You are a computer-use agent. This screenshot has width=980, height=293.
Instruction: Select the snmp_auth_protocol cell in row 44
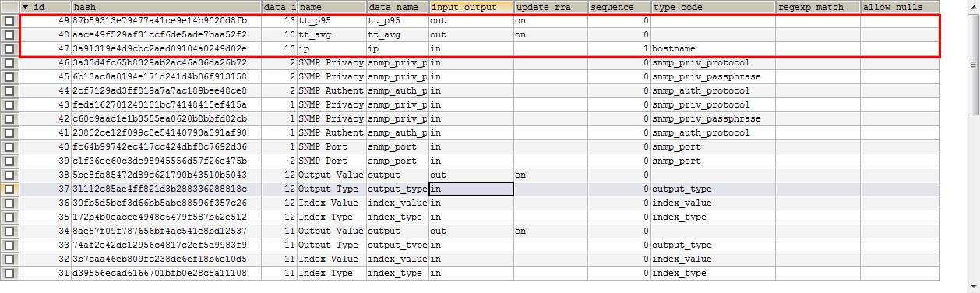tap(713, 91)
